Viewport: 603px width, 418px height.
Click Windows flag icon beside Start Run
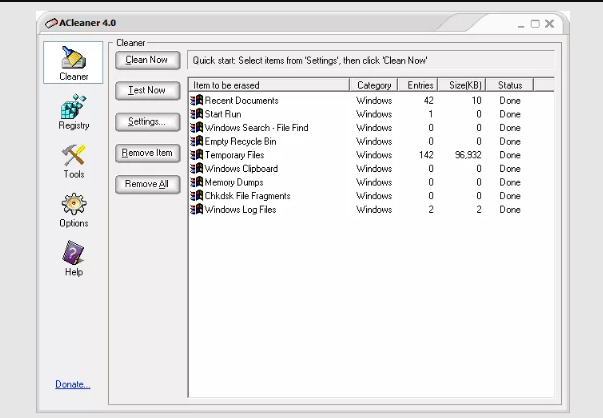pos(197,114)
